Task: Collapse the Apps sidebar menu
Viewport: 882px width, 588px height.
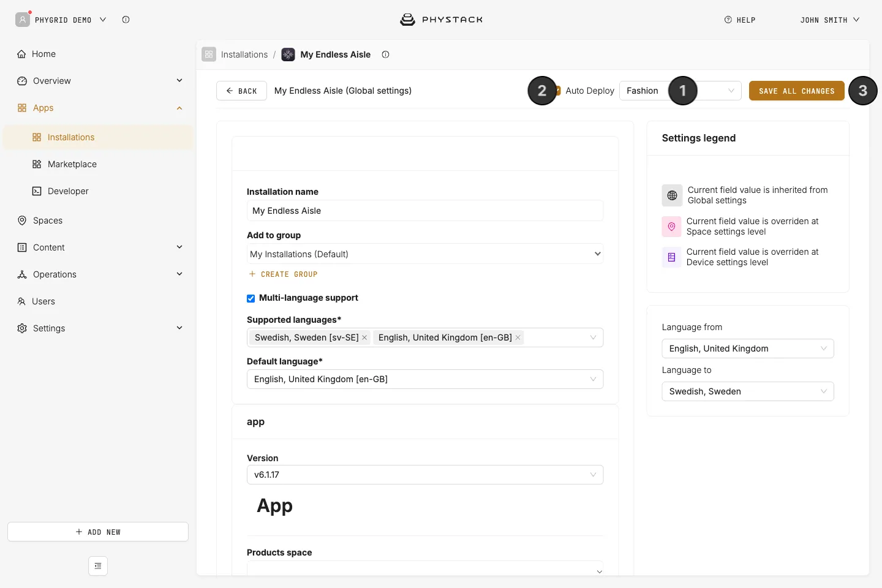Action: pos(98,108)
